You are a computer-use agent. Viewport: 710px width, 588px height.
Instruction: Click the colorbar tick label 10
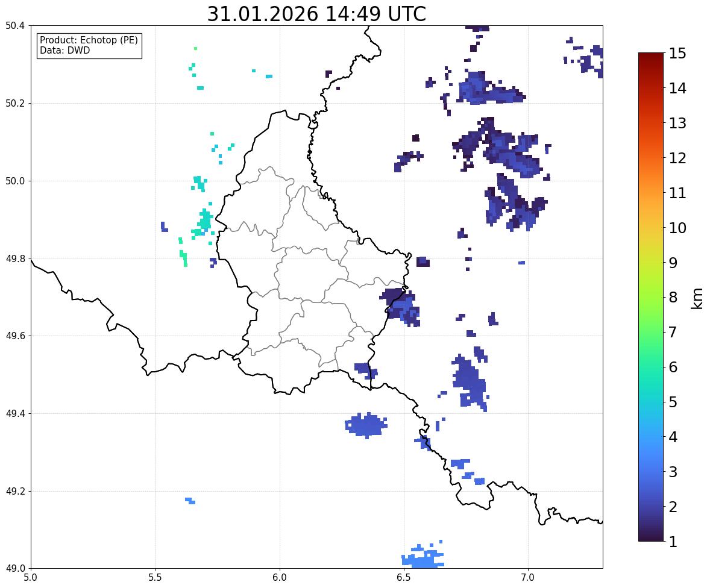677,228
